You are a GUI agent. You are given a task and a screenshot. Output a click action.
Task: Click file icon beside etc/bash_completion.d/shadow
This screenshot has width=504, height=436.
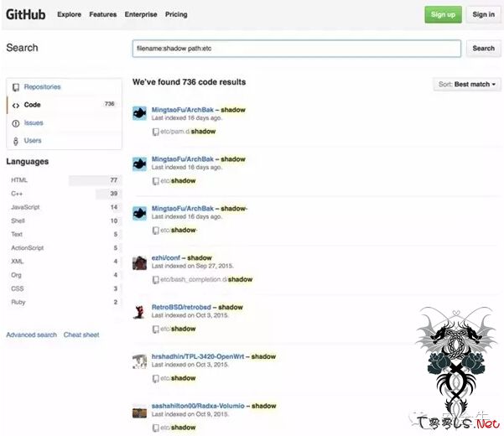[x=155, y=279]
